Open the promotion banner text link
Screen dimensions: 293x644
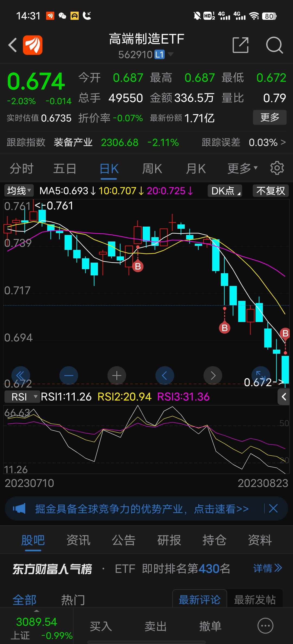[x=142, y=509]
